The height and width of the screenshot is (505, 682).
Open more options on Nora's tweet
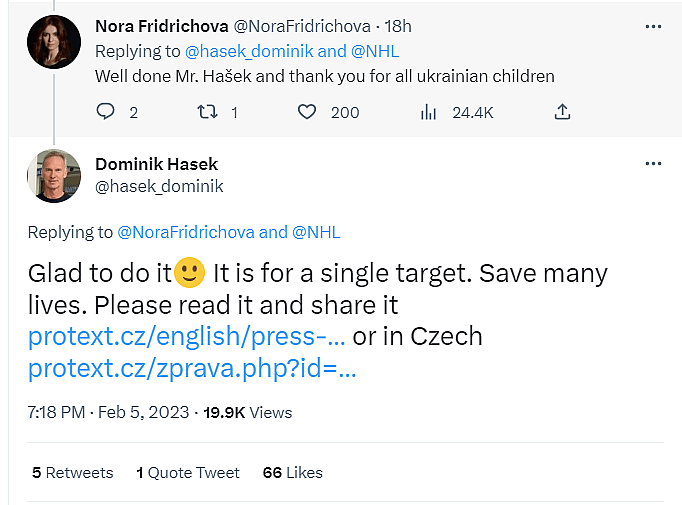point(653,26)
